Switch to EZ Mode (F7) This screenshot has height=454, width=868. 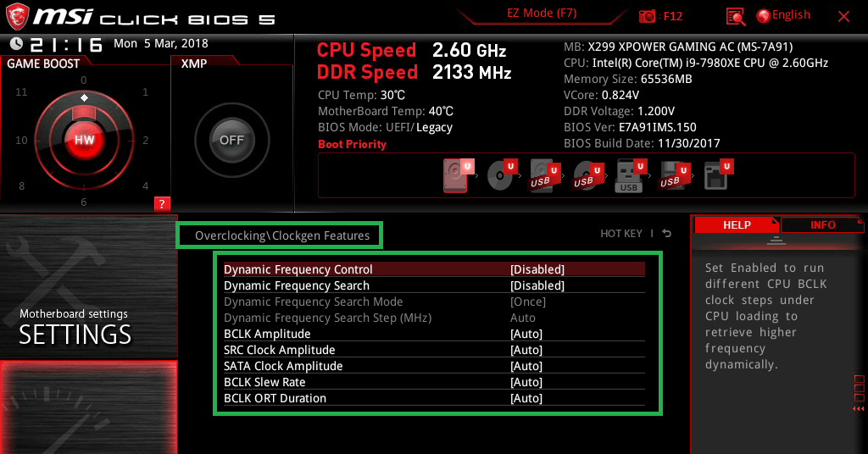tap(542, 14)
